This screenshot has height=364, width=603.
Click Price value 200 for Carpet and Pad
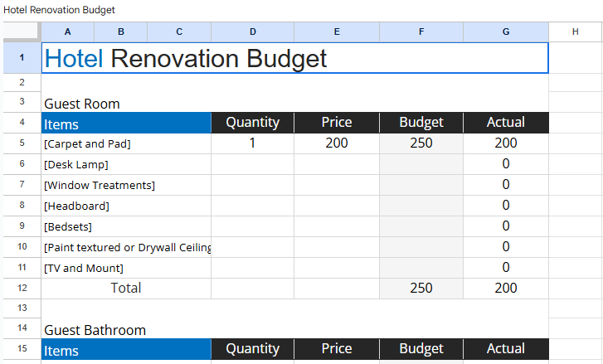click(x=336, y=143)
